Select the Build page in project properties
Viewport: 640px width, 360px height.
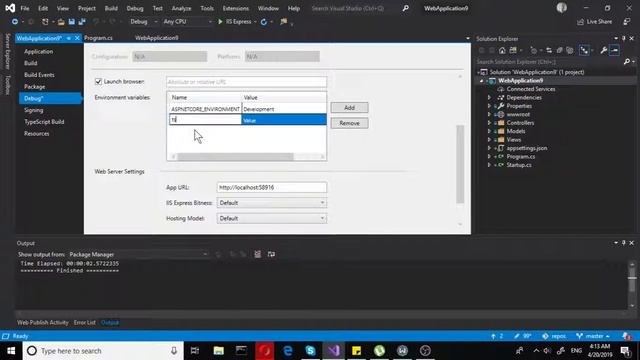[x=31, y=63]
